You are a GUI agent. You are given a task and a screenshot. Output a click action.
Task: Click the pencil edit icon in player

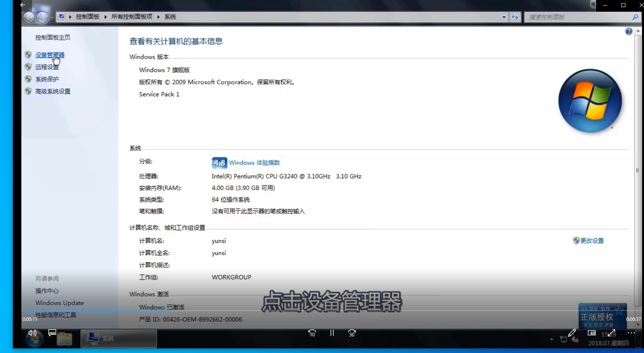(x=572, y=333)
